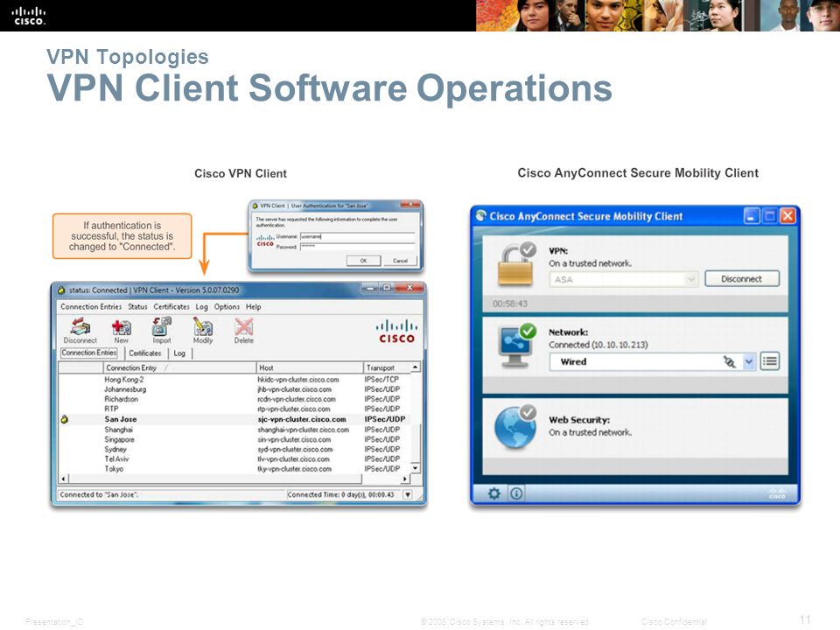This screenshot has height=630, width=840.
Task: Click the wired plug icon in network field
Action: pyautogui.click(x=729, y=362)
